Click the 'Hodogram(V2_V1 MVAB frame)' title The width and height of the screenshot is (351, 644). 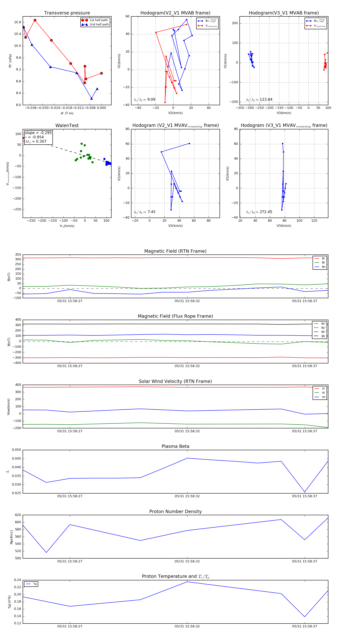(175, 13)
